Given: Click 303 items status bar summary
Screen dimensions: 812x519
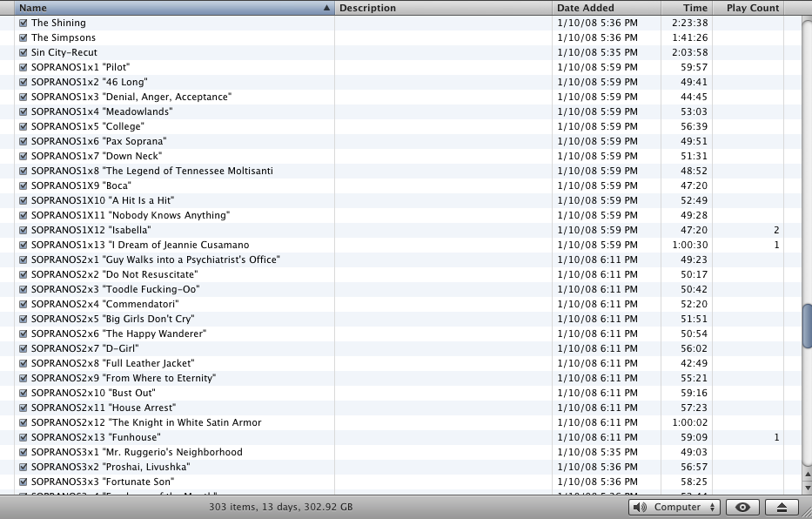Looking at the screenshot, I should pyautogui.click(x=281, y=507).
